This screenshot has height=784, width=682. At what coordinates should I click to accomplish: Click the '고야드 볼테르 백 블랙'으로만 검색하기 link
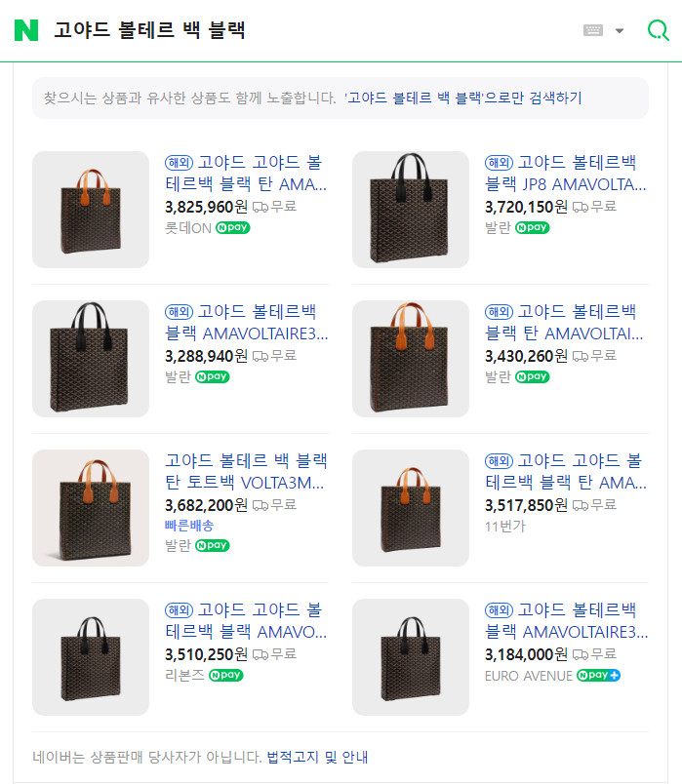coord(462,98)
